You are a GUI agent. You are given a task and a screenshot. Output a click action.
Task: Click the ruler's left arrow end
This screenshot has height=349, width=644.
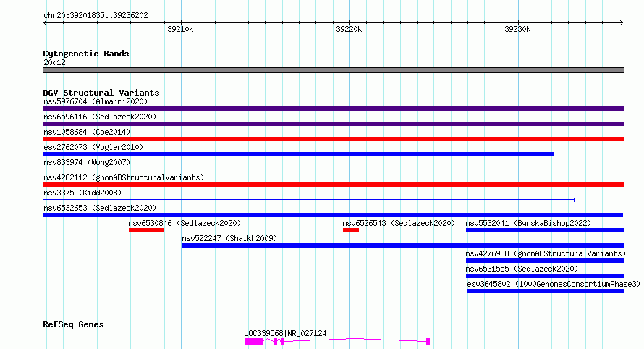pos(45,22)
